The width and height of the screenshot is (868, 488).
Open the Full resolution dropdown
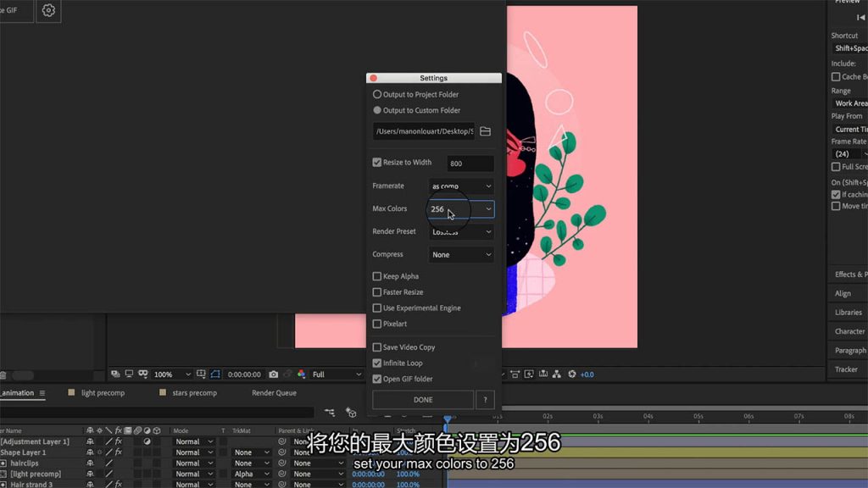click(337, 374)
